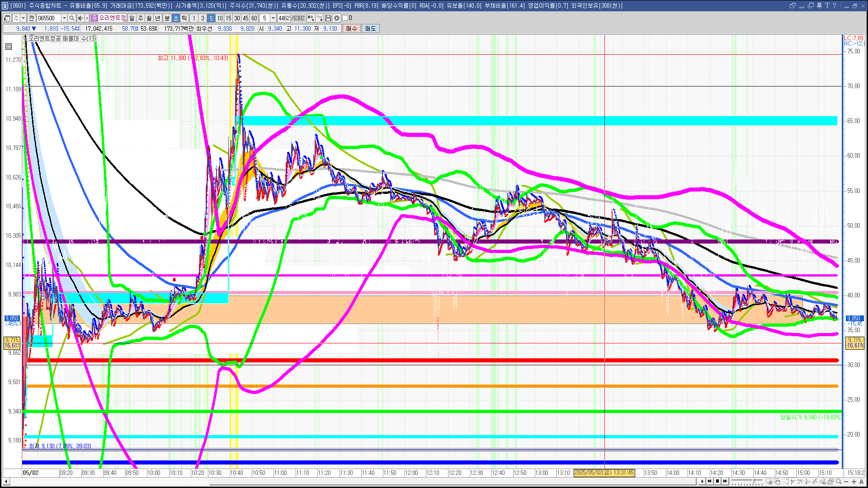
Task: Click the stock search magnifier icon
Action: [x=71, y=18]
